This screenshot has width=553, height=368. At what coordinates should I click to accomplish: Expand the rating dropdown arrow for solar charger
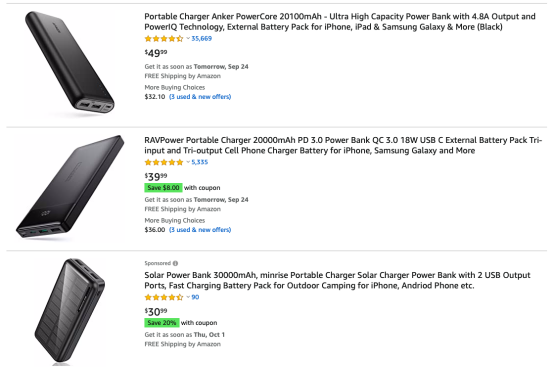tap(188, 297)
